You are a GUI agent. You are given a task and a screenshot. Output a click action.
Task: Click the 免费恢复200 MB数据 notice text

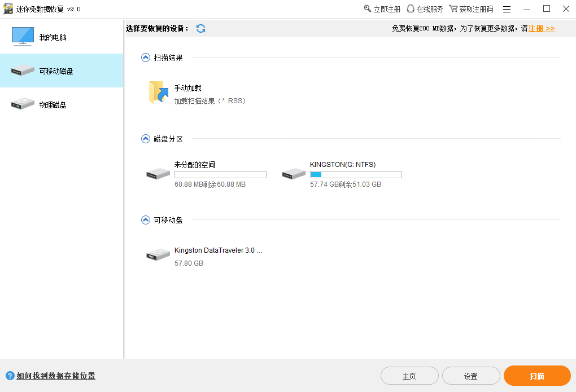(x=460, y=29)
